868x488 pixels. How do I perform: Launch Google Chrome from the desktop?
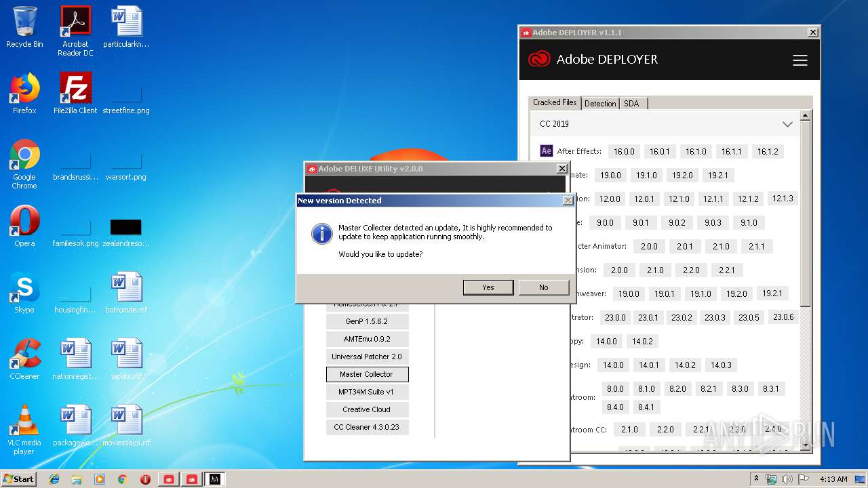click(x=24, y=164)
